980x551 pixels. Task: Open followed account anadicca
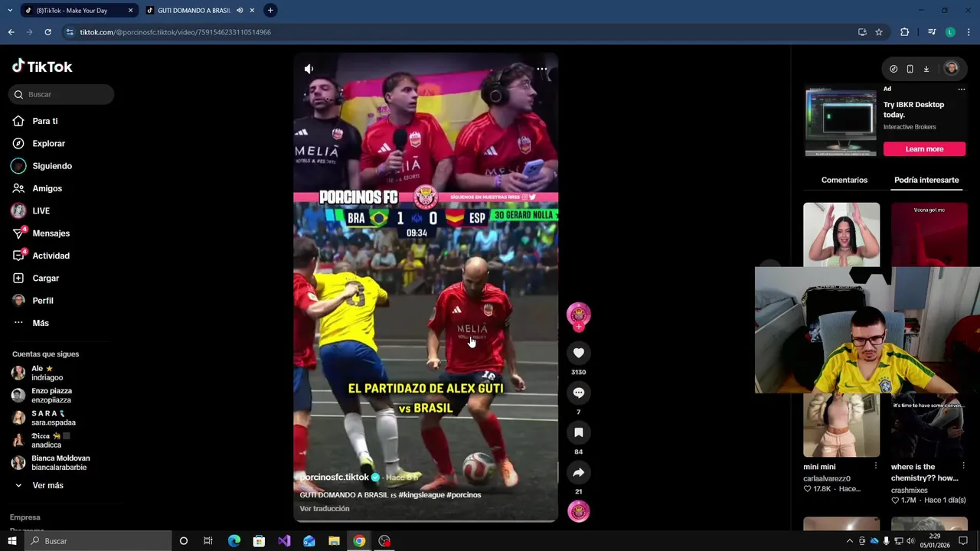coord(46,440)
